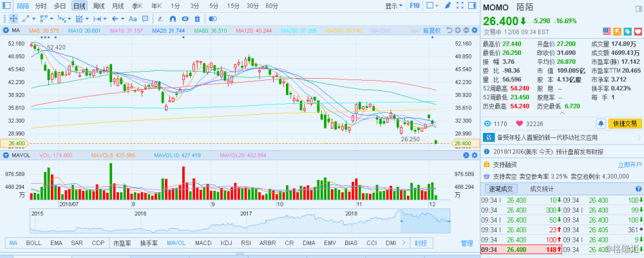Expand range span tool dropdown arrow

pyautogui.click(x=105, y=19)
